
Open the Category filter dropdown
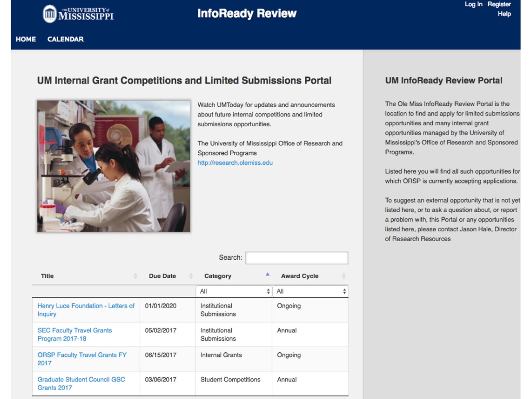(234, 291)
